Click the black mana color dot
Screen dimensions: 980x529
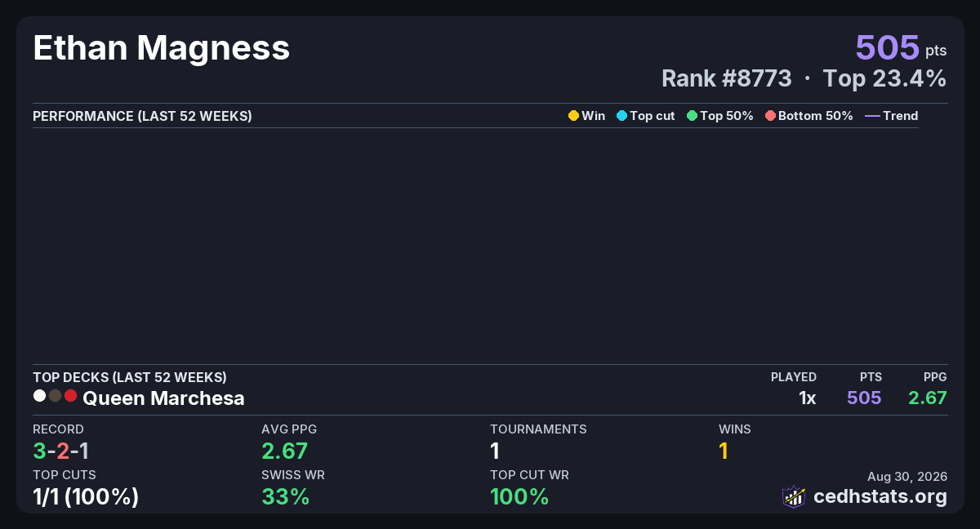pyautogui.click(x=55, y=396)
